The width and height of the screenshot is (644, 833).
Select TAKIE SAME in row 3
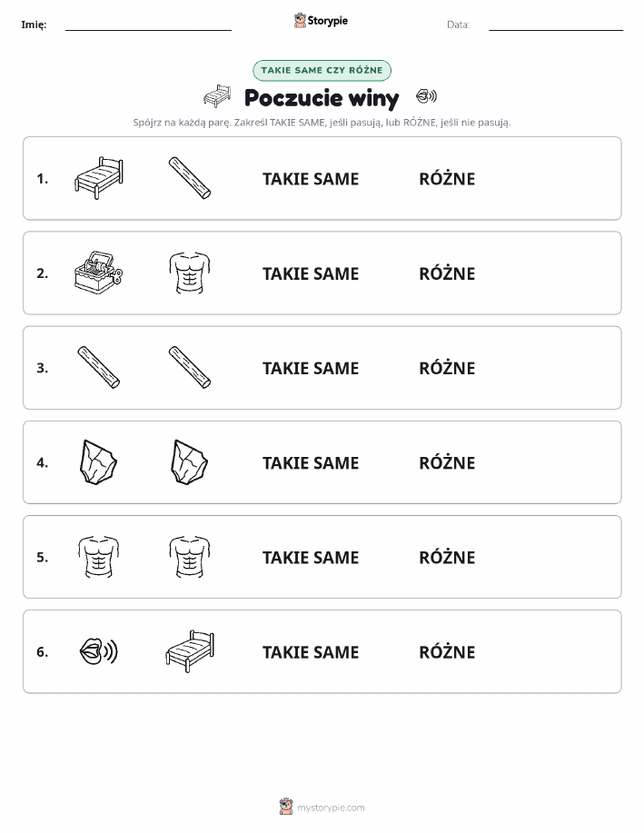point(311,368)
